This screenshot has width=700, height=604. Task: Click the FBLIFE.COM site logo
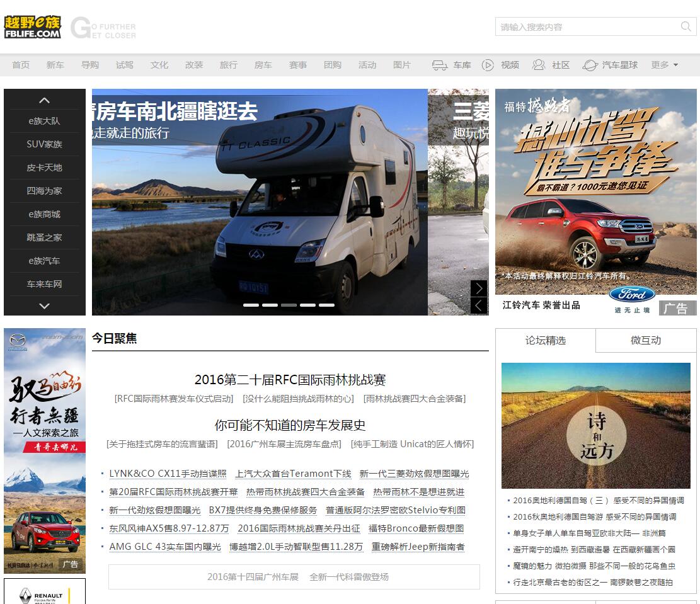point(33,27)
